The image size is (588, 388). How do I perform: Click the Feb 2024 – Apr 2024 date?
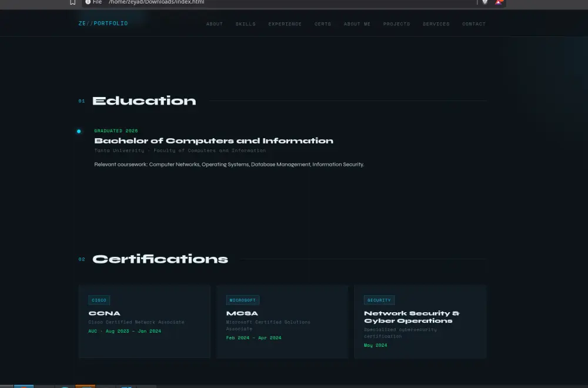pos(254,338)
